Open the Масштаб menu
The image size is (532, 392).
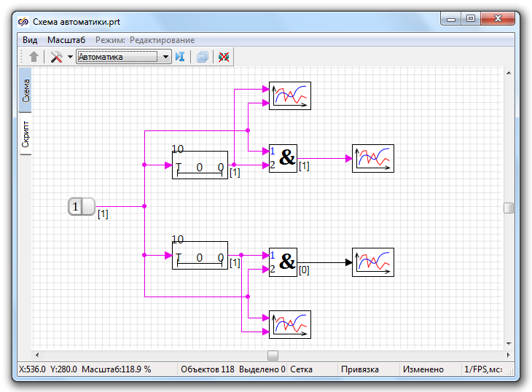(x=66, y=39)
